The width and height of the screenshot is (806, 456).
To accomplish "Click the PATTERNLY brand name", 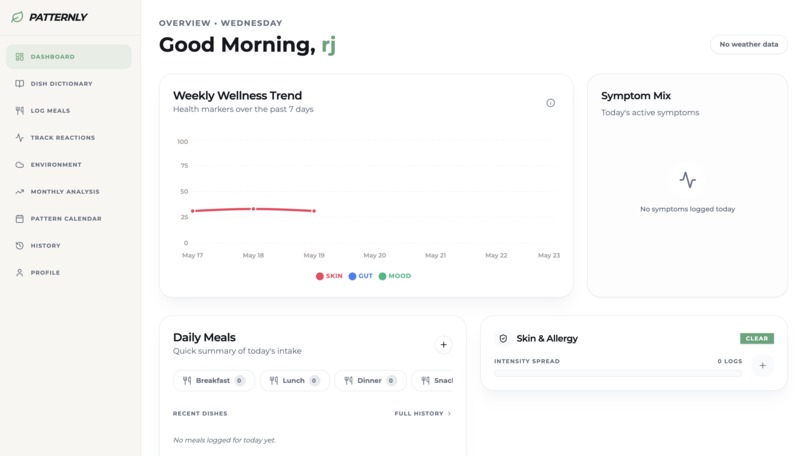I will (58, 17).
